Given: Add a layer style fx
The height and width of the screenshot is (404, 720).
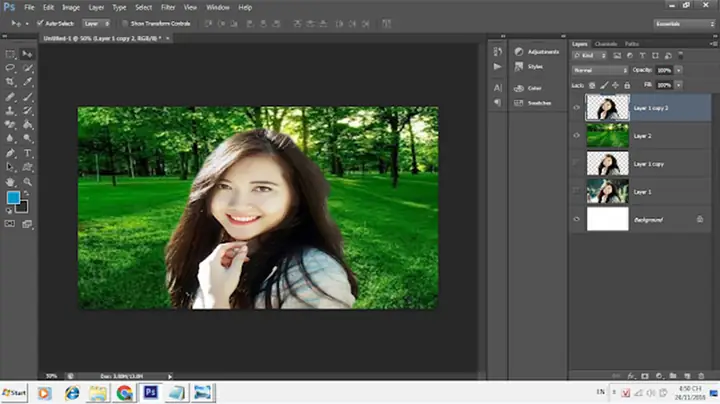Looking at the screenshot, I should [631, 376].
